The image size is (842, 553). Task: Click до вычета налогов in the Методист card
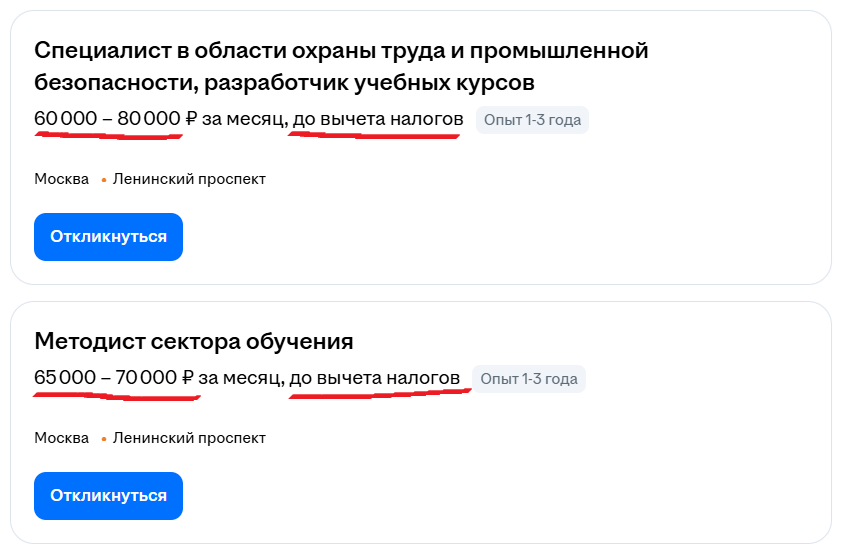pyautogui.click(x=374, y=378)
